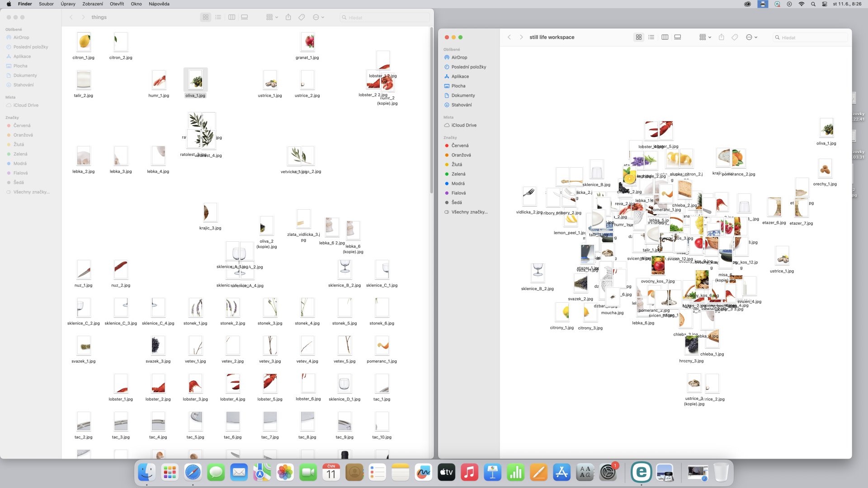
Task: Click the share icon in things window
Action: [x=288, y=17]
